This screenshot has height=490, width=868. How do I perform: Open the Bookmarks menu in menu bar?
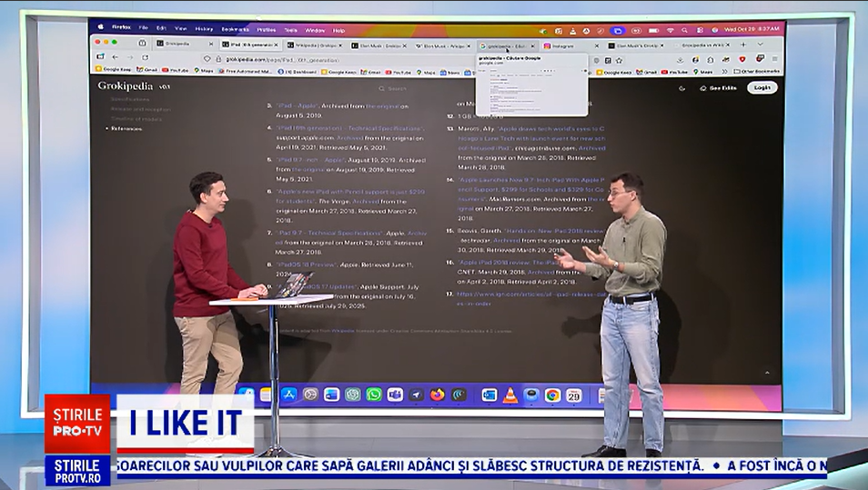pos(234,29)
